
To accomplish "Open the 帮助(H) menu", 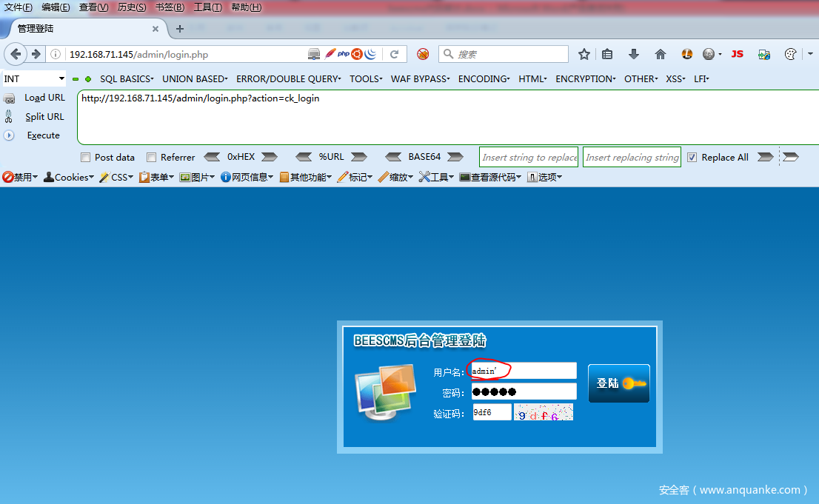I will (x=247, y=7).
